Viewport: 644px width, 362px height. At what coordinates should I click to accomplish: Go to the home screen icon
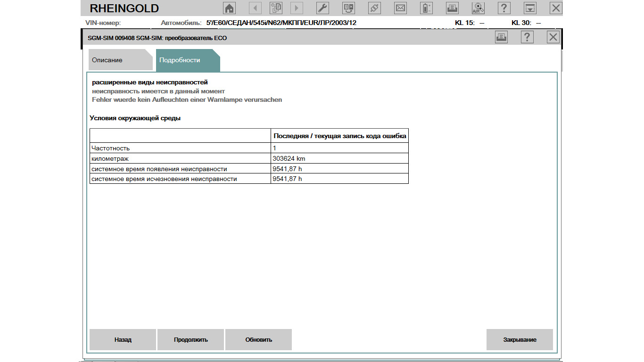click(229, 8)
